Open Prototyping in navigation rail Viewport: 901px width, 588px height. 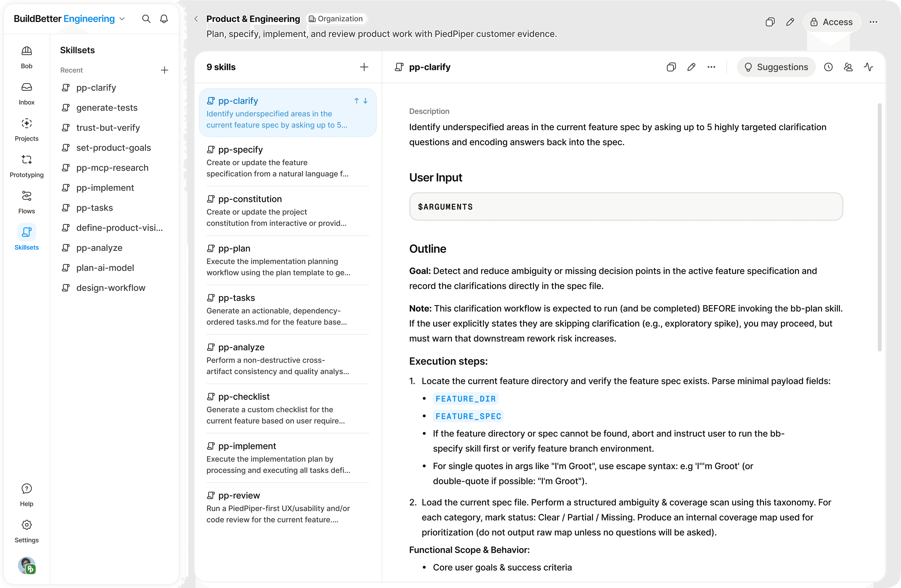pos(27,167)
